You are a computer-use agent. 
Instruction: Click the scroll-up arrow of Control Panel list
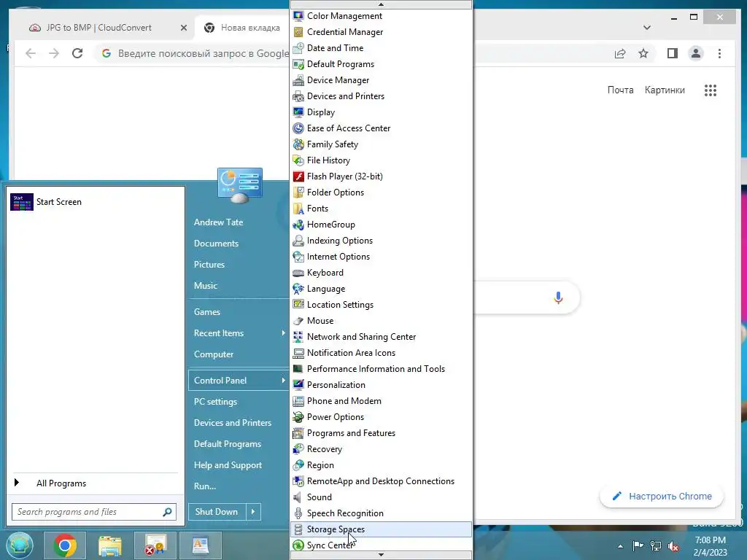tap(381, 4)
